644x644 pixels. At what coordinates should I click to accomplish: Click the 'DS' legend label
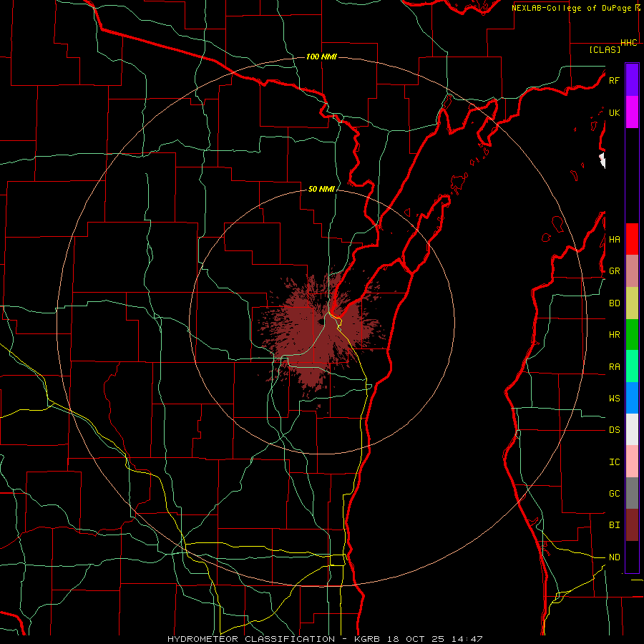click(614, 430)
